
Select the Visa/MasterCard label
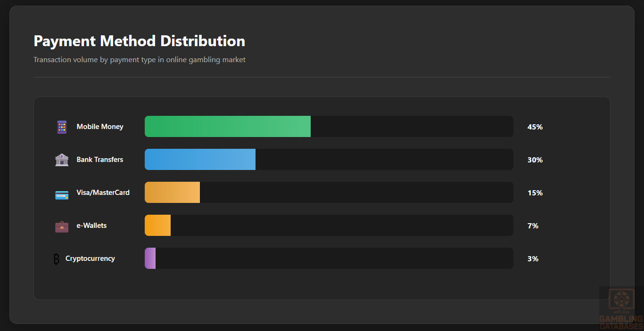click(x=103, y=193)
